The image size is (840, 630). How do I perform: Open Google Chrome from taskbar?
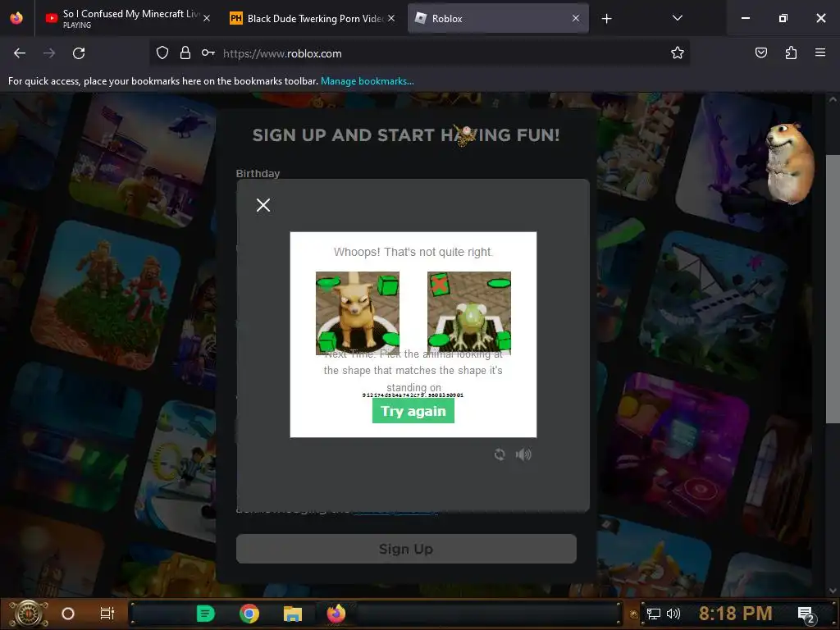pyautogui.click(x=249, y=614)
